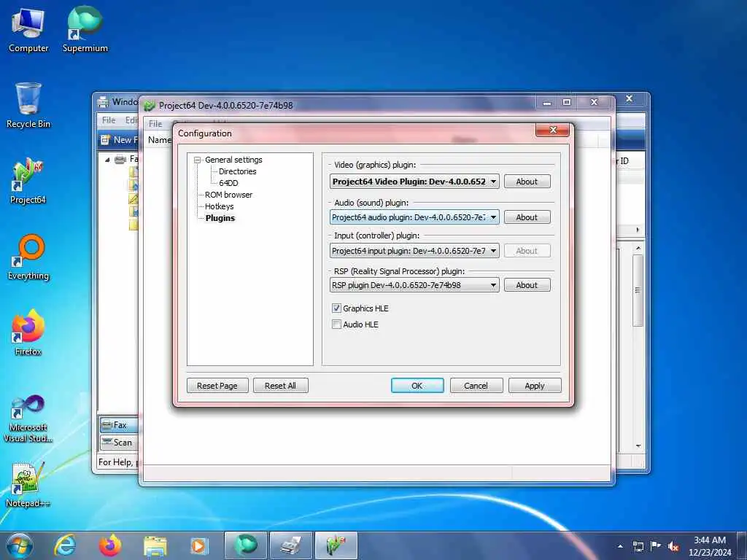Select Directories in the settings tree

click(x=237, y=171)
